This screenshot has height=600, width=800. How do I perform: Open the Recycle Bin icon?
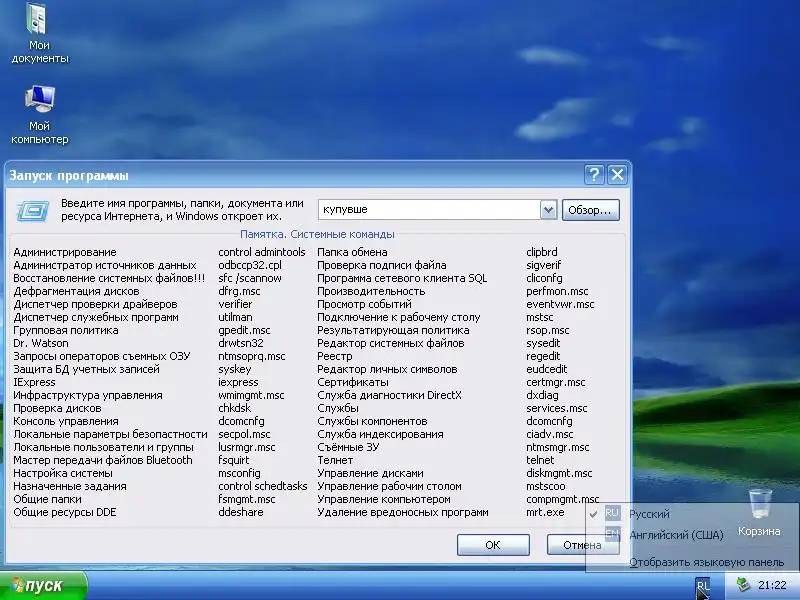[759, 512]
